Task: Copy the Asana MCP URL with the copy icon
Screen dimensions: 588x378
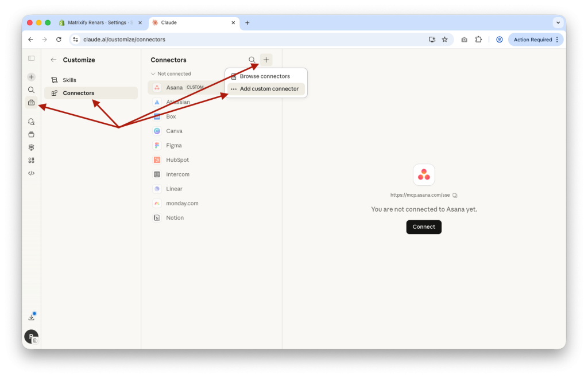Action: [x=455, y=195]
